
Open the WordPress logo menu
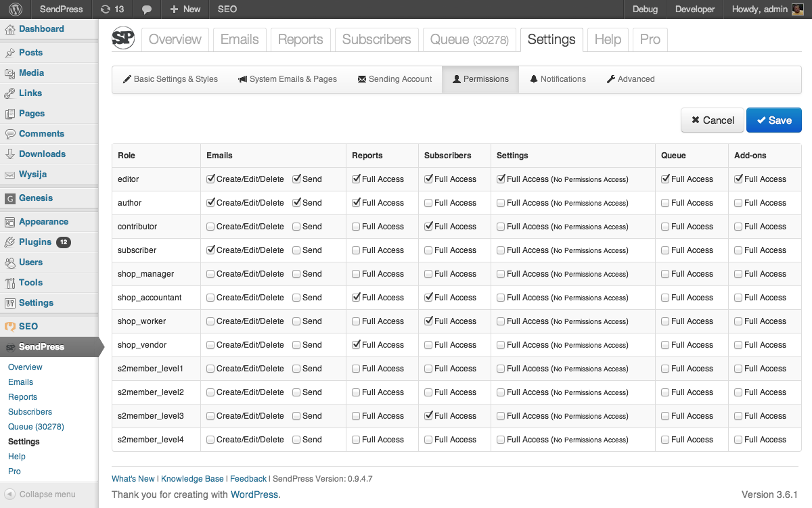(15, 9)
